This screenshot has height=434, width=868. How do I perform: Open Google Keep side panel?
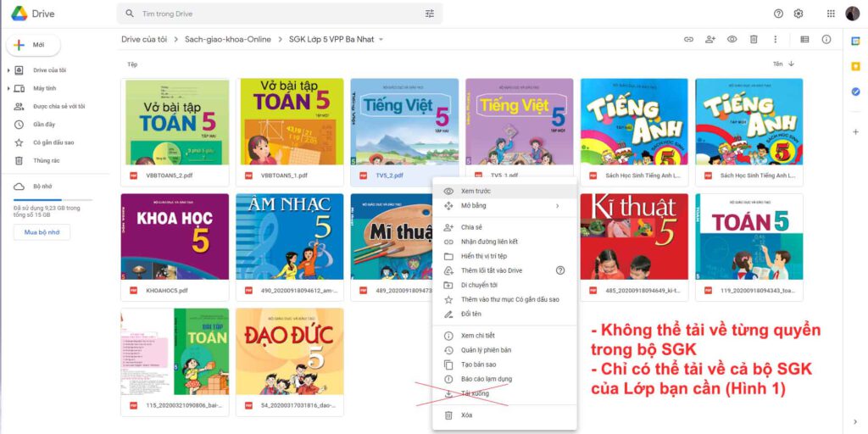[856, 66]
